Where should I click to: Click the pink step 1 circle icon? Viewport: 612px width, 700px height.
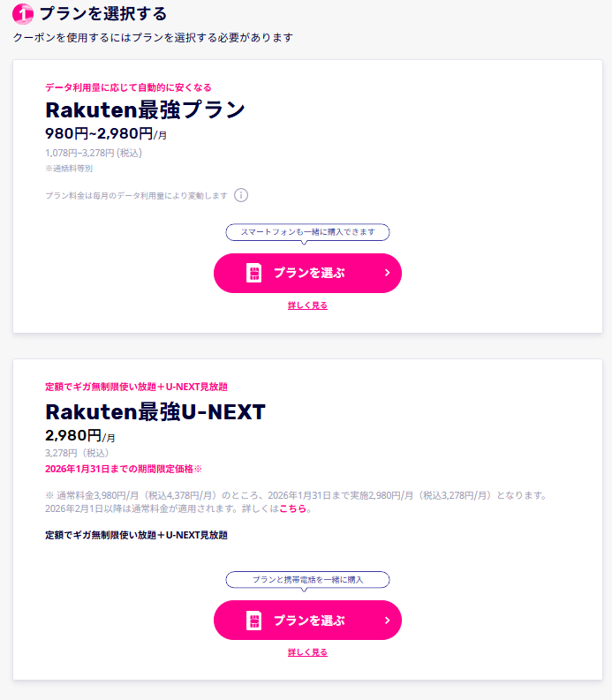[x=24, y=14]
